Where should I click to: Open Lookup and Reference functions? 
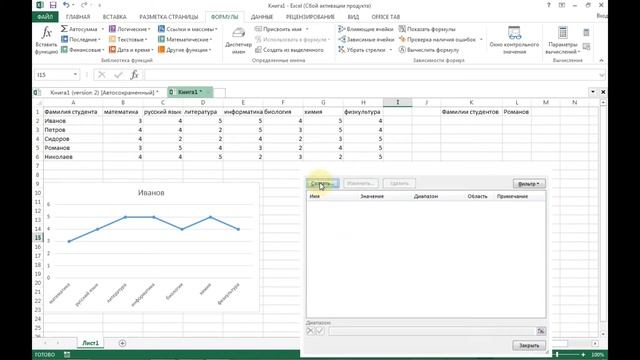(x=188, y=29)
